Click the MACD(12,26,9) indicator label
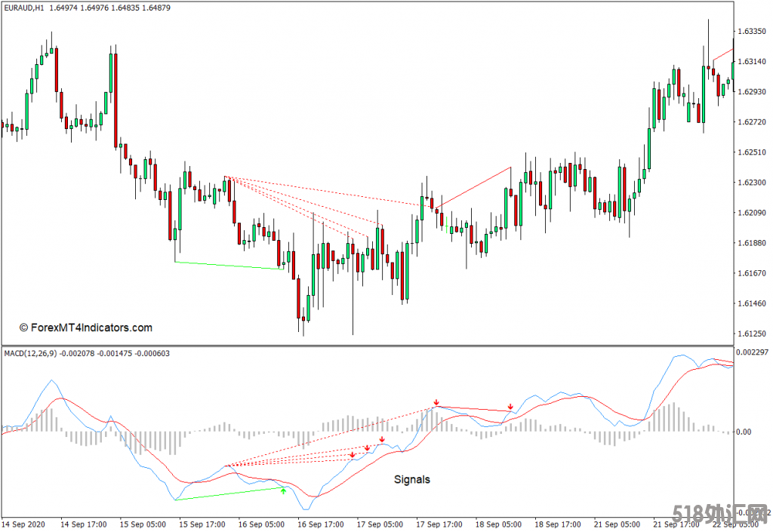773x532 pixels. point(30,353)
